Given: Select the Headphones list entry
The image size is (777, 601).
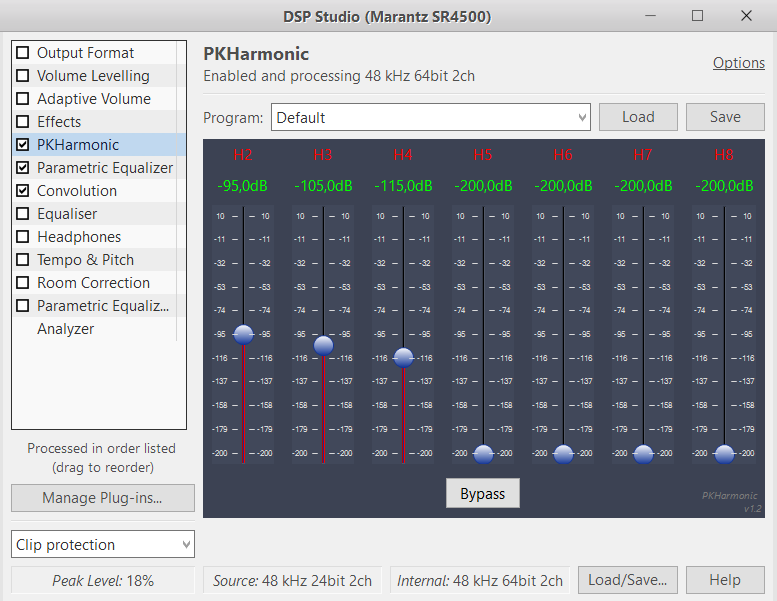Looking at the screenshot, I should coord(94,236).
